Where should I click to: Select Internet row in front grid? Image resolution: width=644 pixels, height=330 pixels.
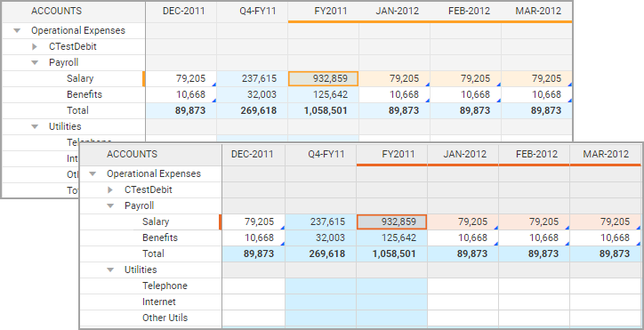(159, 302)
